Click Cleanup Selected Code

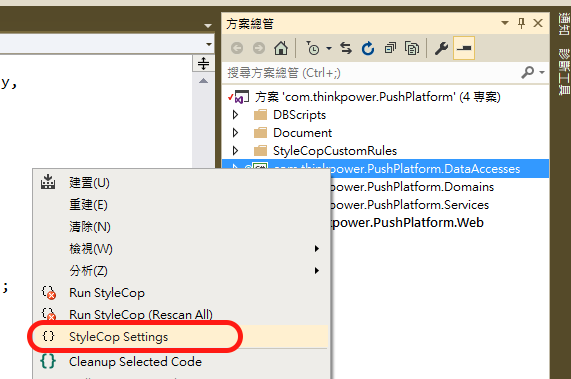[x=181, y=362]
